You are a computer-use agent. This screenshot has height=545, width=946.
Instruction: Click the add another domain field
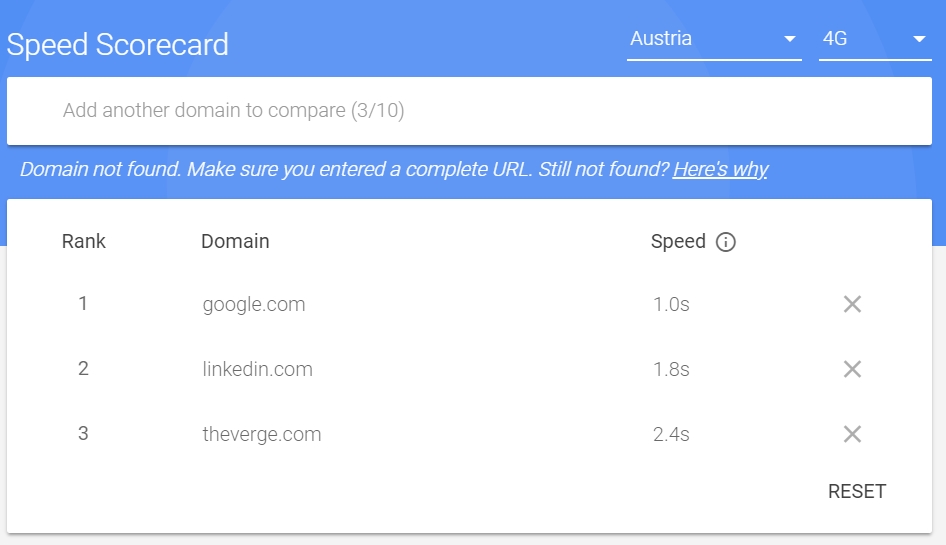pos(468,110)
